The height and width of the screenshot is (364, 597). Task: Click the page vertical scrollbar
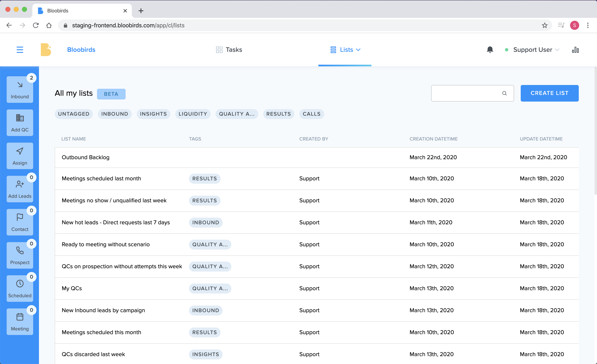point(595,131)
